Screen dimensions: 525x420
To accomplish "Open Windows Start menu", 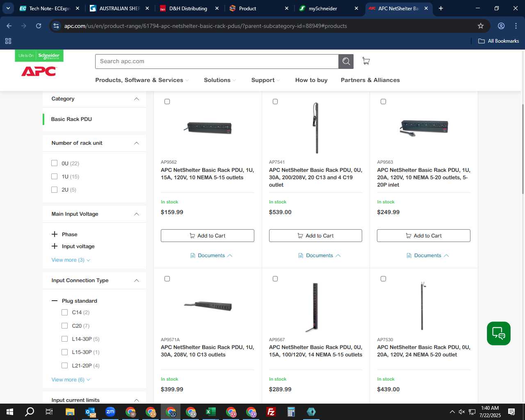I will [x=10, y=412].
